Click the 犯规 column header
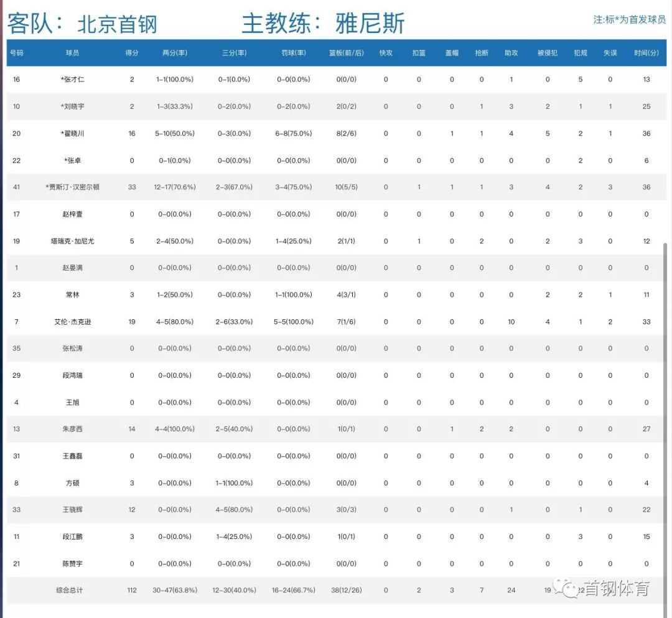The width and height of the screenshot is (672, 618). [x=581, y=53]
